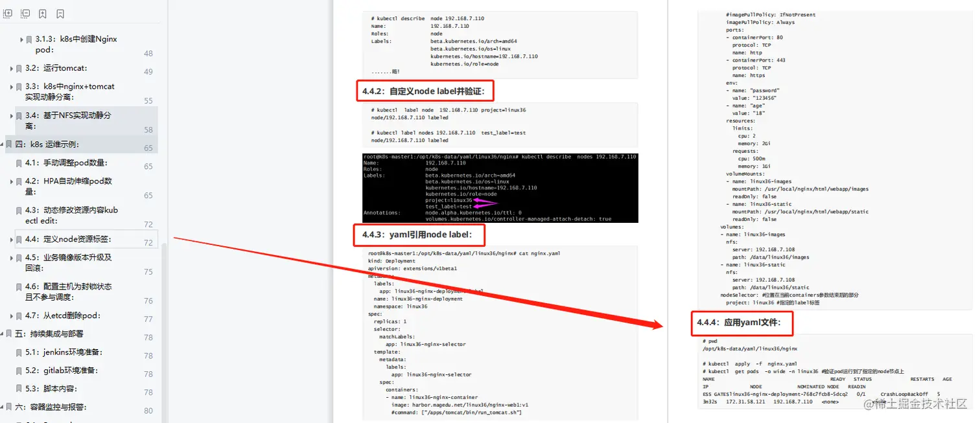This screenshot has height=423, width=980.
Task: Click heading 4.4.2: 自定义node label并验证
Action: (x=424, y=91)
